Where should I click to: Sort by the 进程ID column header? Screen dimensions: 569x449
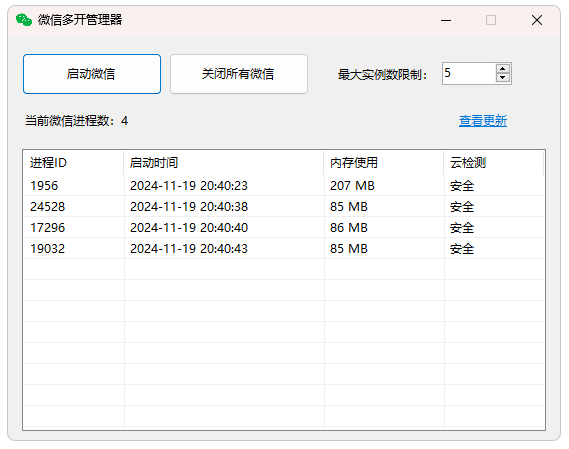(x=74, y=163)
